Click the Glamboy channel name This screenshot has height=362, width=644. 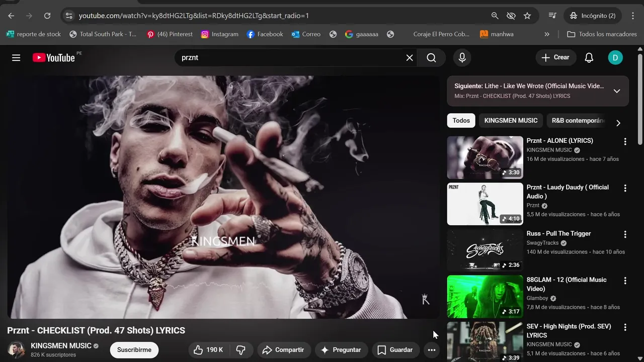(537, 298)
